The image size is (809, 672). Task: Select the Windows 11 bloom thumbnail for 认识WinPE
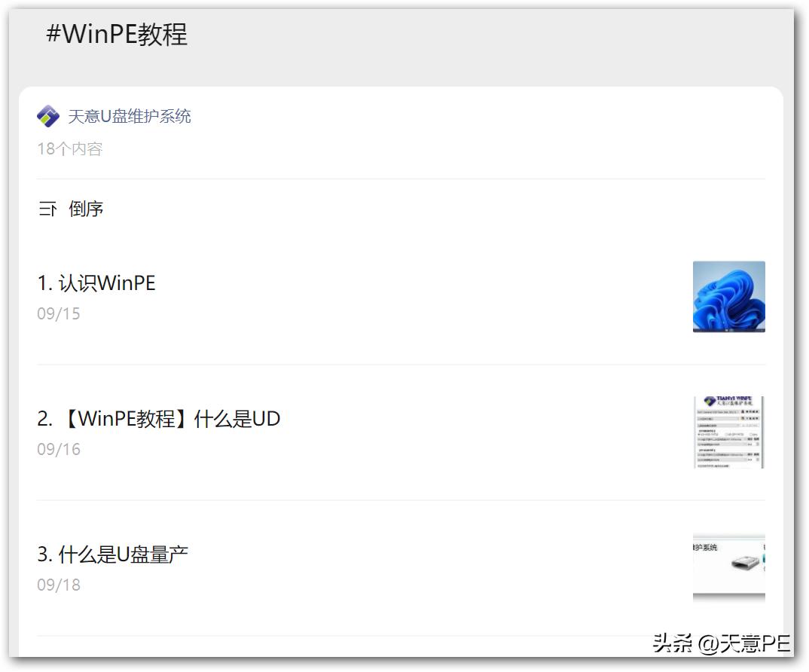point(728,297)
